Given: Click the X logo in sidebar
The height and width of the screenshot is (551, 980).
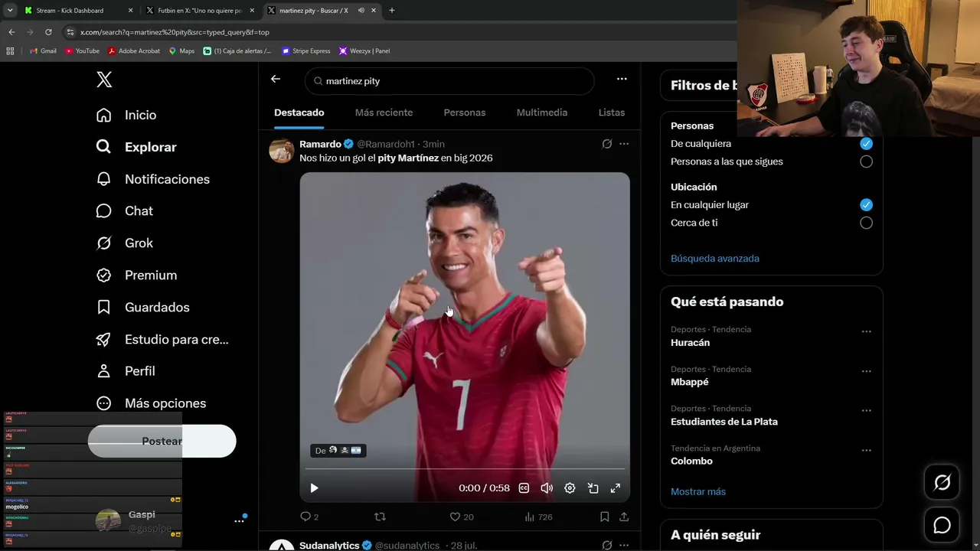Looking at the screenshot, I should point(104,80).
